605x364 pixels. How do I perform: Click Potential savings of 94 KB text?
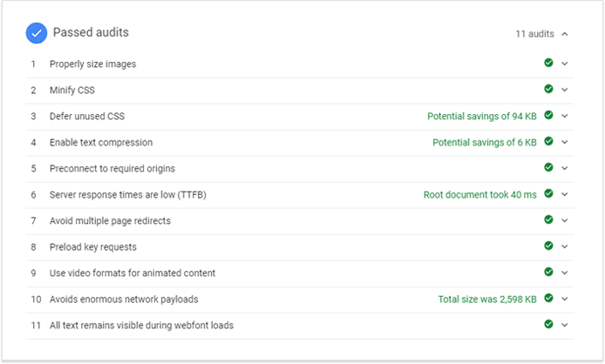[482, 116]
